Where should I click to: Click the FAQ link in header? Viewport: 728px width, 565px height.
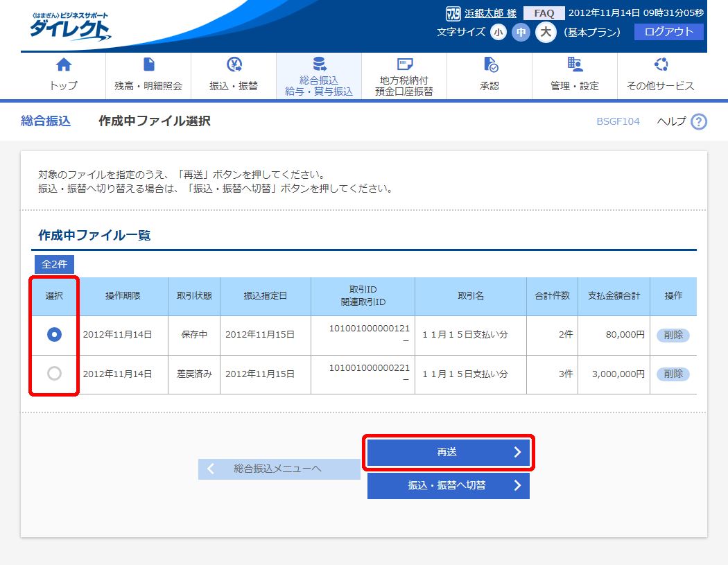(x=543, y=13)
